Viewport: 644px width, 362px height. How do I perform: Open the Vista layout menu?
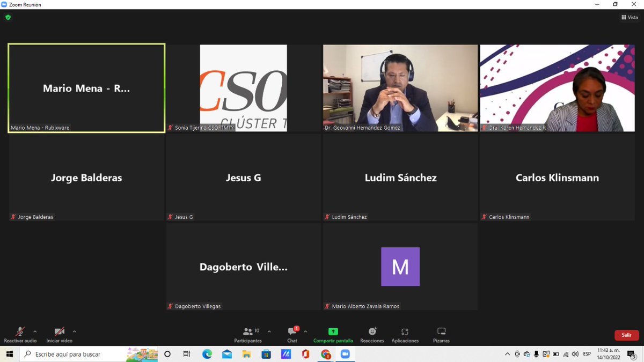click(630, 17)
